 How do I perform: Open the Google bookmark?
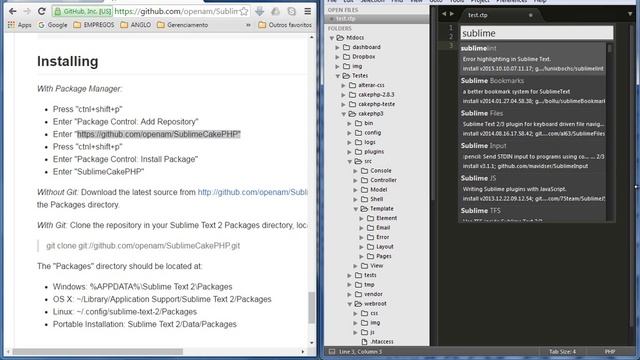[53, 25]
